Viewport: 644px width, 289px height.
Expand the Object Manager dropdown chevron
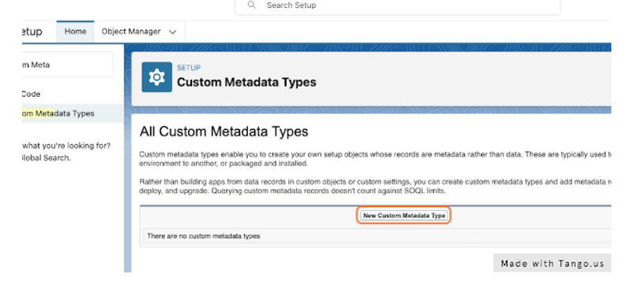tap(173, 32)
